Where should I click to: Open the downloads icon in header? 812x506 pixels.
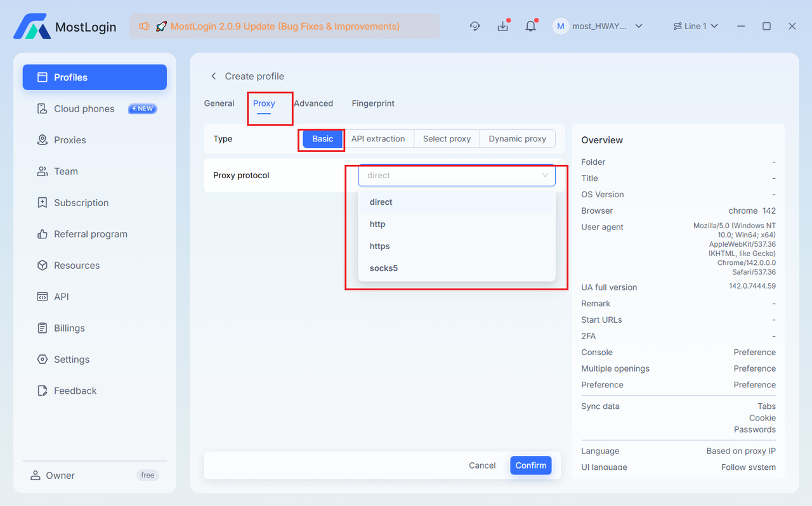(503, 26)
